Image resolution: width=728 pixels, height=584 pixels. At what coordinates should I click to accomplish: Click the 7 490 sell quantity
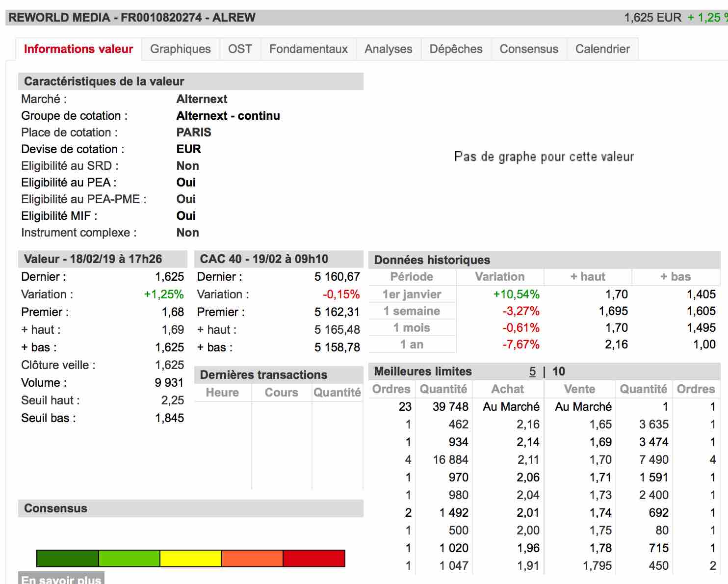[x=654, y=460]
